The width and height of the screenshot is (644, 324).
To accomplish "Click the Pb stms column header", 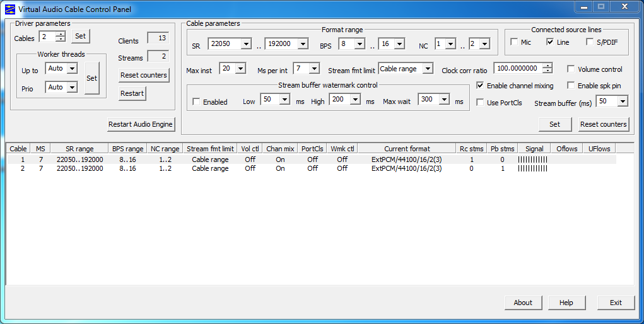I will tap(502, 149).
